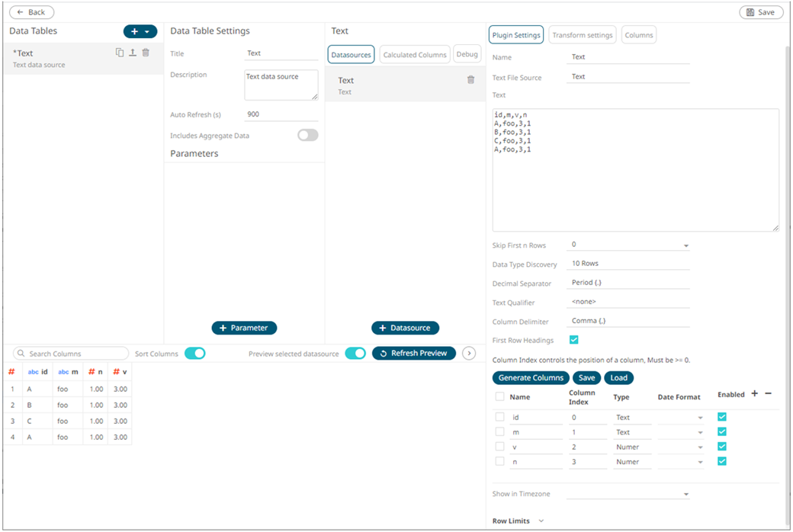Disable the Enabled checkbox for n
Viewport: 793px width, 532px height.
(x=721, y=461)
